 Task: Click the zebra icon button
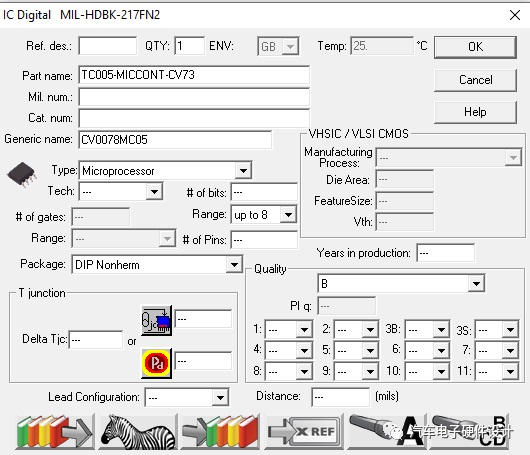[138, 432]
